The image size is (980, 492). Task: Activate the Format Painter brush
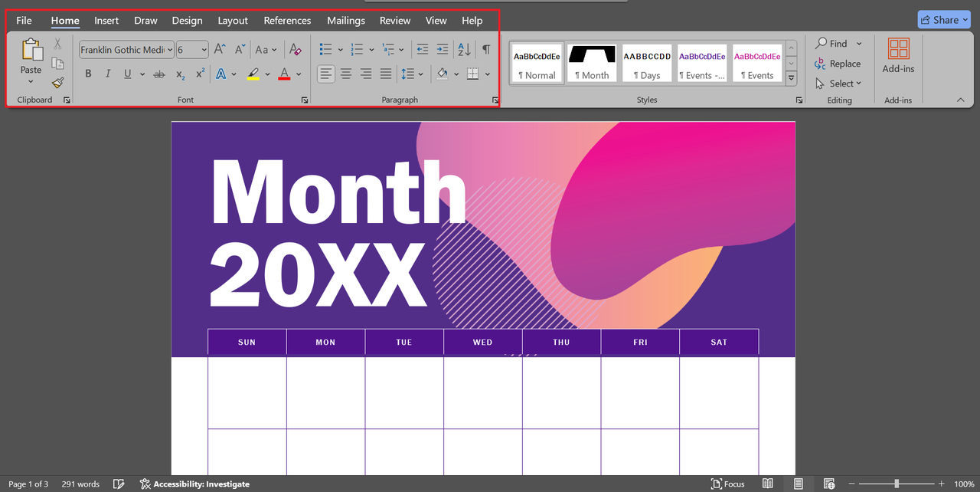tap(57, 83)
